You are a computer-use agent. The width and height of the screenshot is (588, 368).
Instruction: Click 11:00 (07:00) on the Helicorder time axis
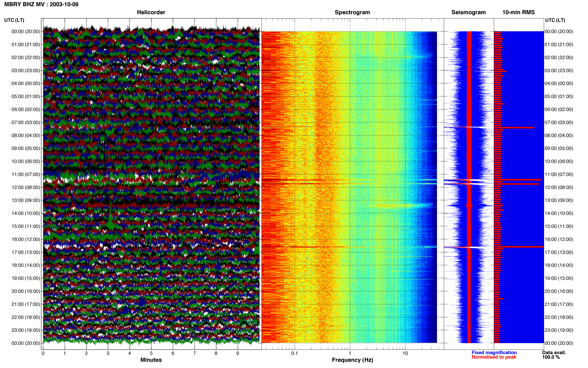pyautogui.click(x=26, y=174)
